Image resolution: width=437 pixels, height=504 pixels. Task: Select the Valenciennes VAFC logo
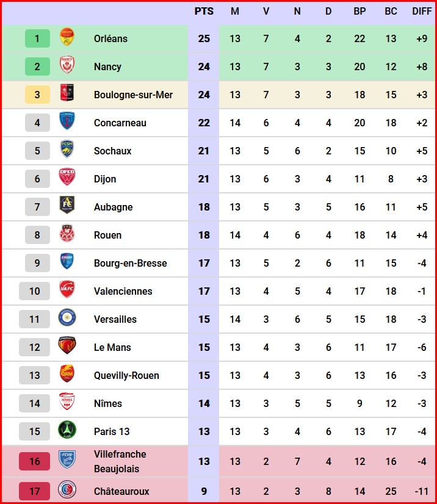(67, 289)
